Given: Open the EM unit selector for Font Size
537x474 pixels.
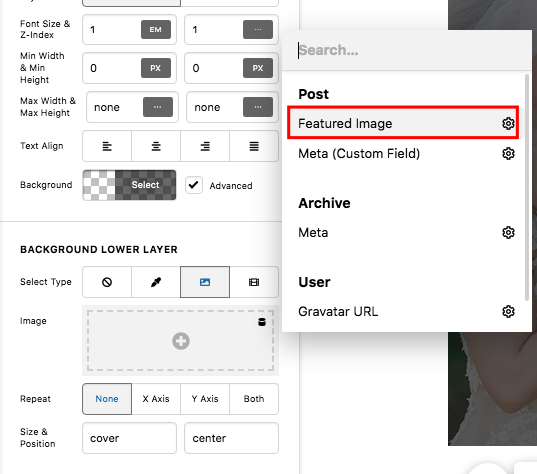Looking at the screenshot, I should [156, 29].
